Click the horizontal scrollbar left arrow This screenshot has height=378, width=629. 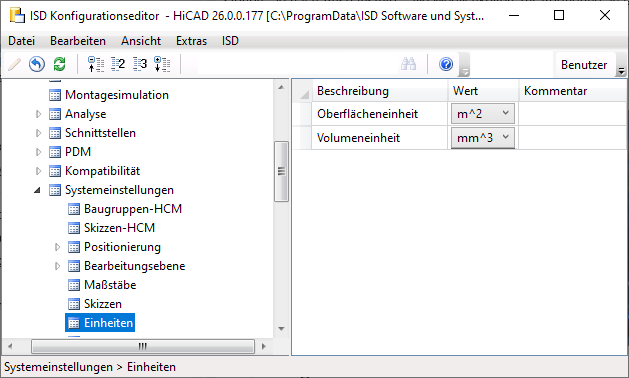pos(10,346)
